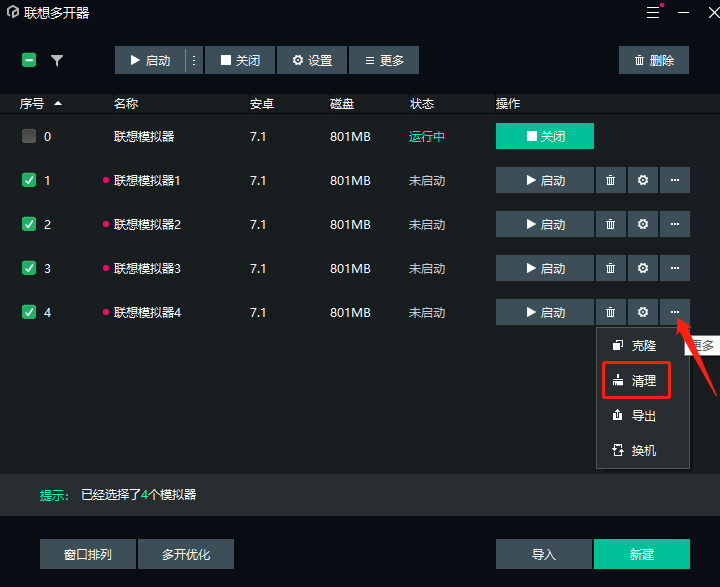Click the toolbar 关闭 button

(240, 60)
